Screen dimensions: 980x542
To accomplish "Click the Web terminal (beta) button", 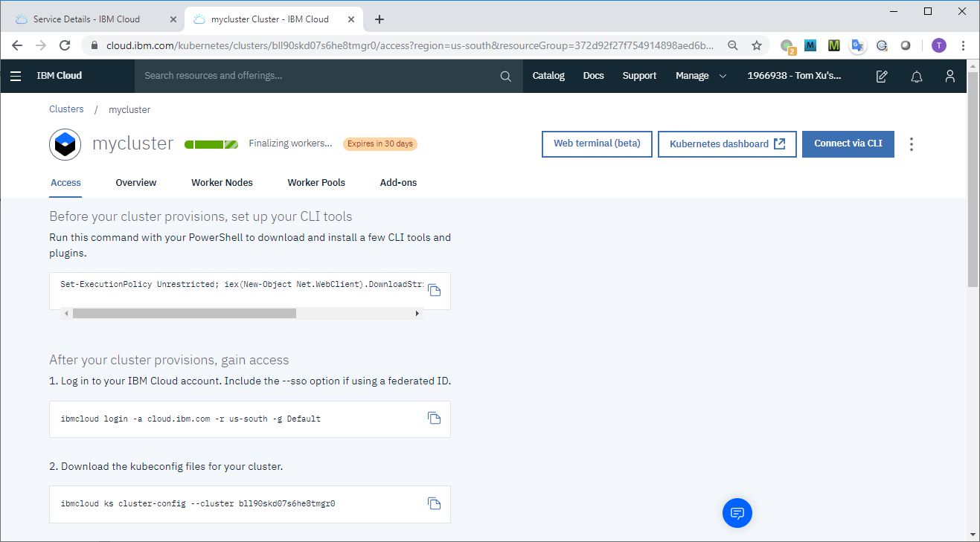I will coord(597,144).
